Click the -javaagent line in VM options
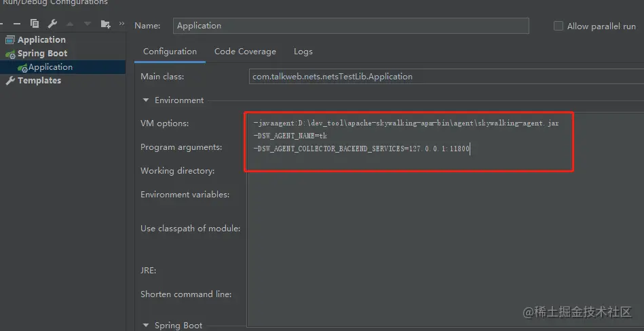The width and height of the screenshot is (644, 331). click(x=406, y=123)
